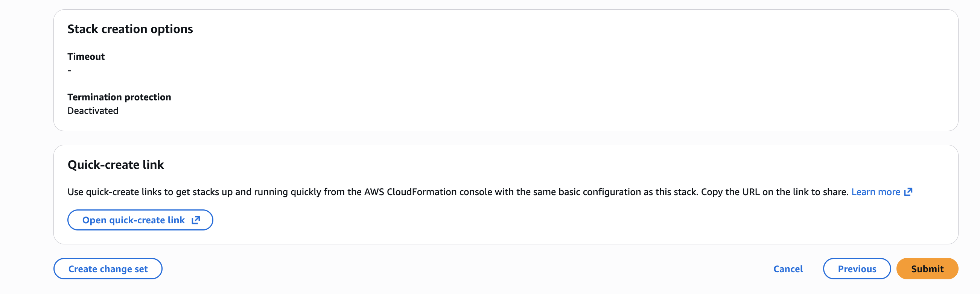Click the external-link icon on Open quick-create link
Viewport: 980px width, 294px height.
[196, 220]
